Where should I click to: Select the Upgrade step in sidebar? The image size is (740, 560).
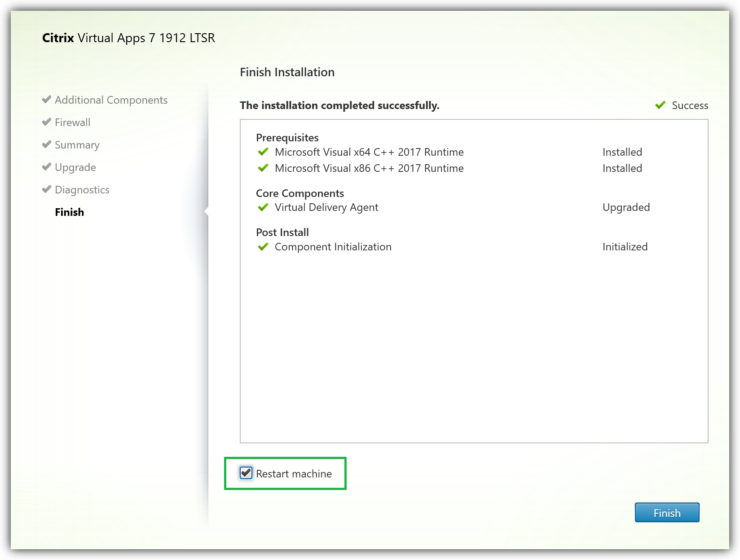coord(75,167)
